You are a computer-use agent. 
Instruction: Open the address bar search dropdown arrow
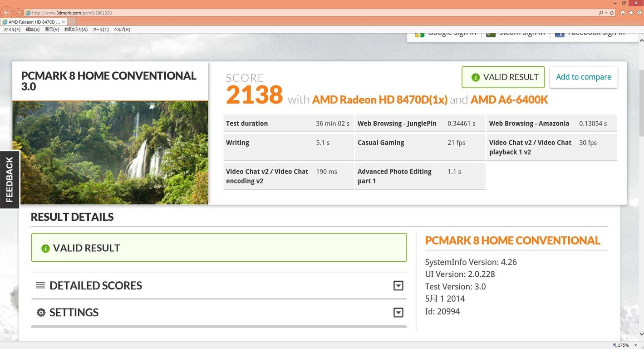coord(606,13)
